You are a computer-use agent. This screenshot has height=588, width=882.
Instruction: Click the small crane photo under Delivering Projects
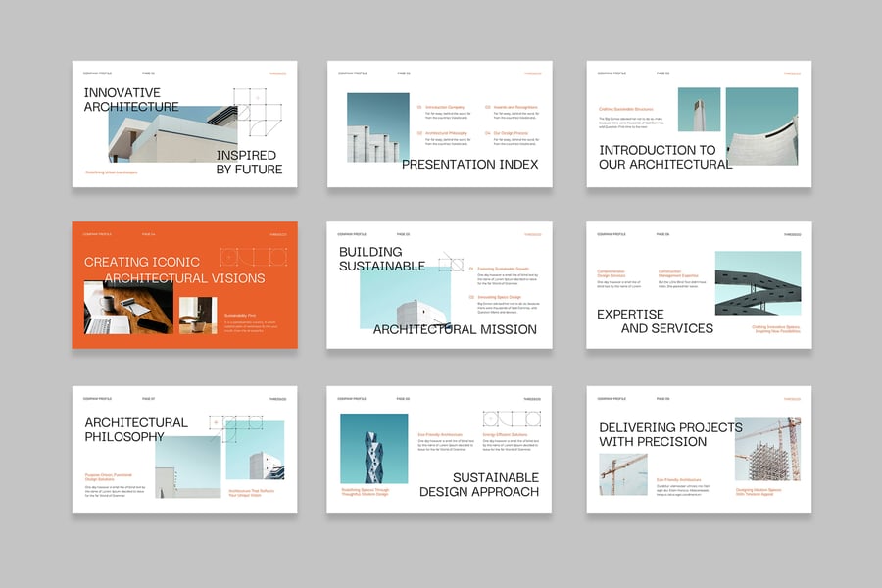tap(623, 473)
